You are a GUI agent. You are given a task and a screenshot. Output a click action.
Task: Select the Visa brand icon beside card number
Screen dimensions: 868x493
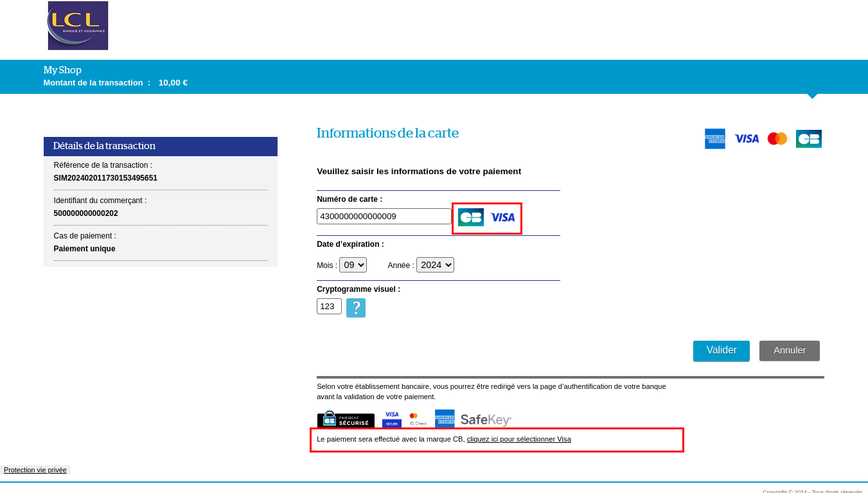coord(502,217)
